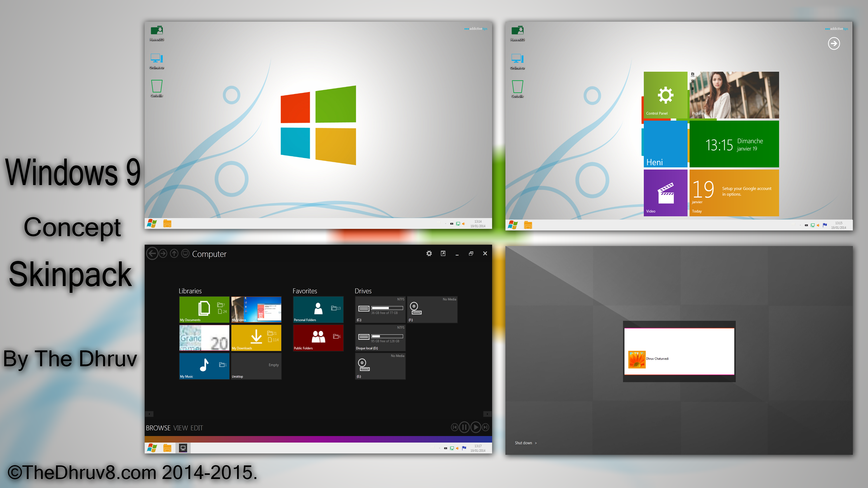Viewport: 868px width, 488px height.
Task: Open Public Folders favorites tile
Action: (318, 338)
